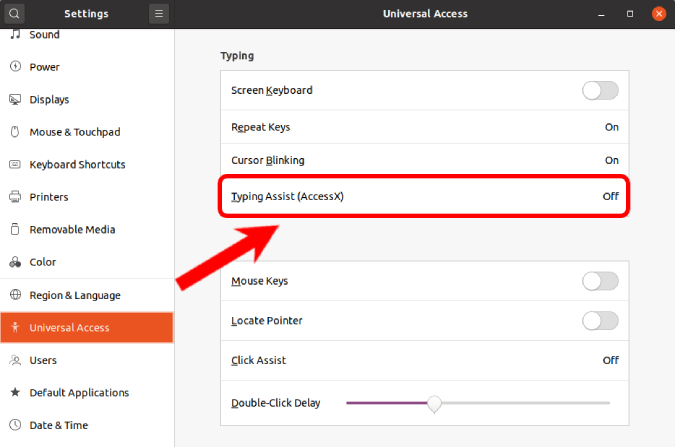Click the Universal Access person icon

click(x=15, y=327)
